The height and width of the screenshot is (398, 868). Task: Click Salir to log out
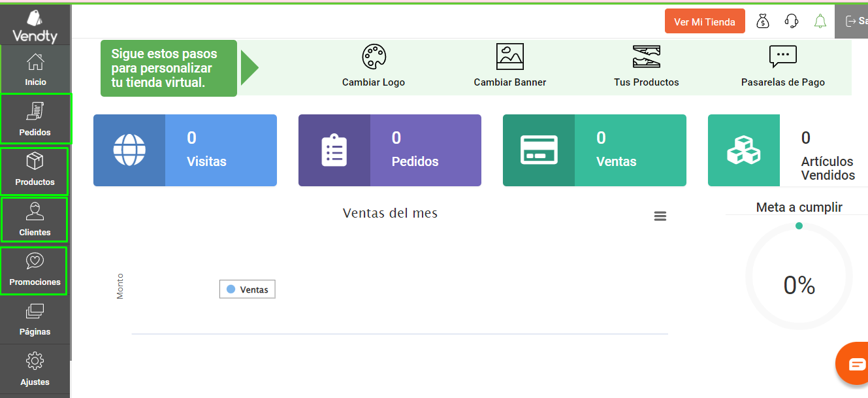[x=856, y=21]
